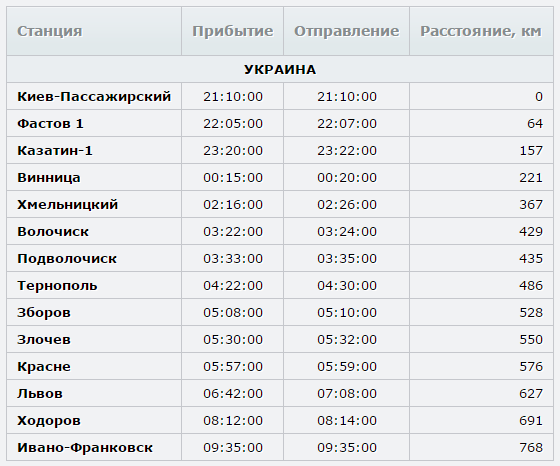Select the Ивано-Франковск final station
Image resolution: width=560 pixels, height=466 pixels.
pos(85,448)
